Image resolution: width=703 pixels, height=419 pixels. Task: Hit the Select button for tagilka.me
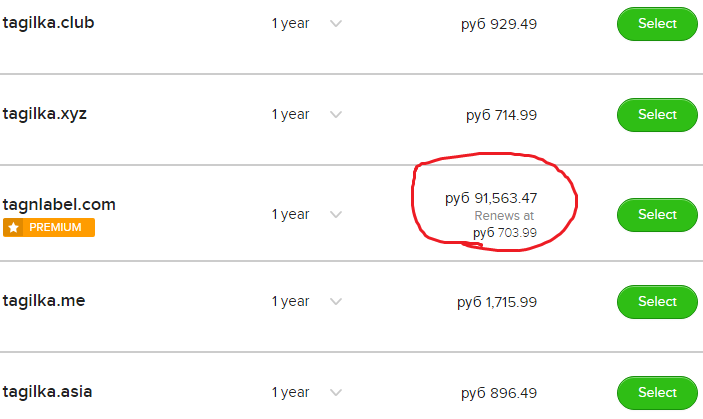coord(657,302)
